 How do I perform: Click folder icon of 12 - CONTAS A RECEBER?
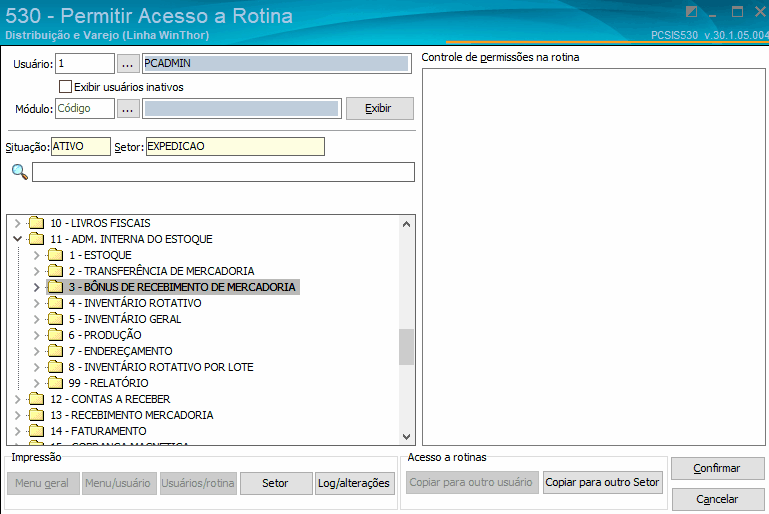coord(36,399)
